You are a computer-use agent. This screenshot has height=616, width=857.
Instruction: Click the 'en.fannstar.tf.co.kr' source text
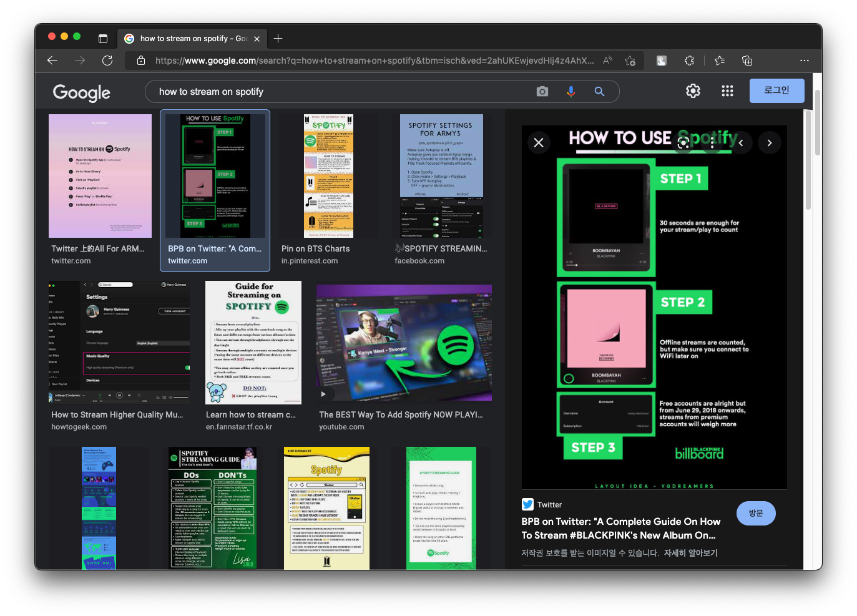[x=239, y=427]
